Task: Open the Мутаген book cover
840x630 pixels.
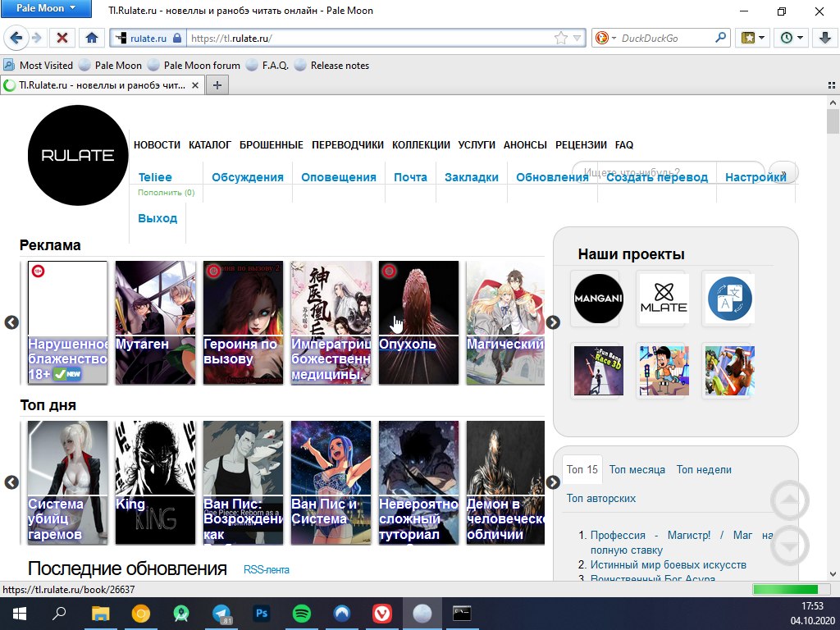Action: coord(155,322)
